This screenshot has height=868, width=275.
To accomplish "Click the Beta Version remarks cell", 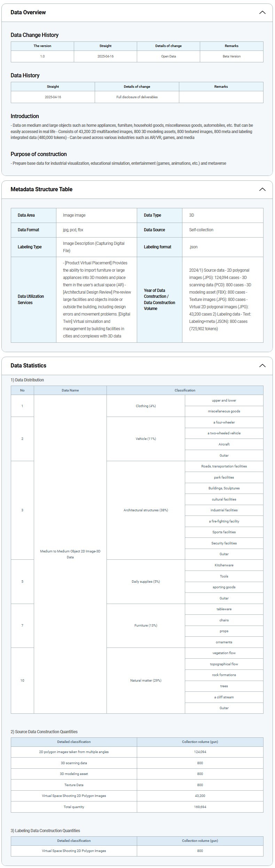I will coord(231,56).
